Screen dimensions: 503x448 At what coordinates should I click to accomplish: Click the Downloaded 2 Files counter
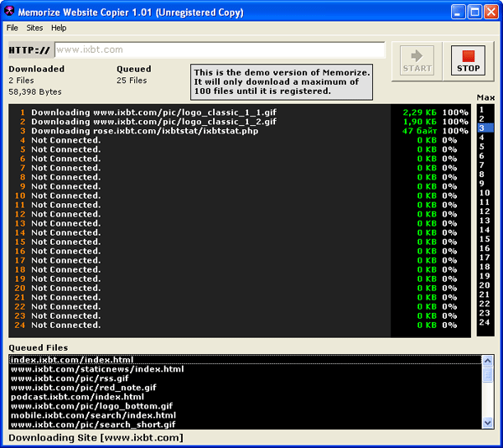pos(21,81)
